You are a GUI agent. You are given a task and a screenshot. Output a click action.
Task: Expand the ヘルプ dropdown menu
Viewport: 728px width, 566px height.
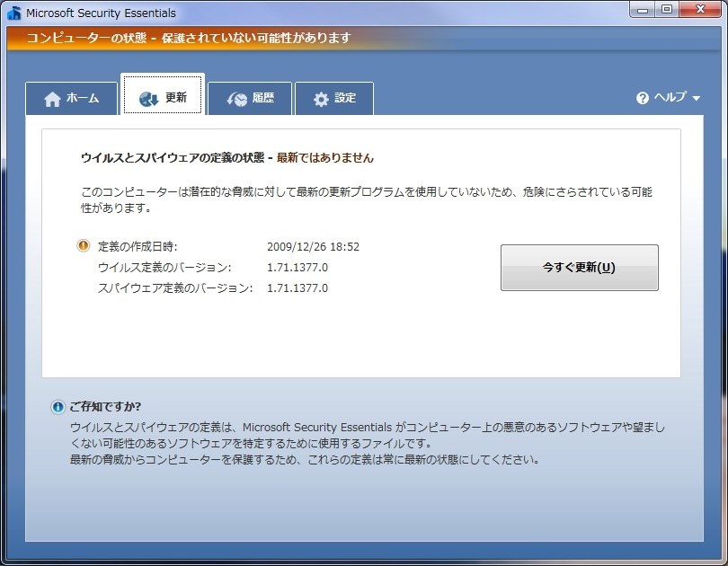670,96
